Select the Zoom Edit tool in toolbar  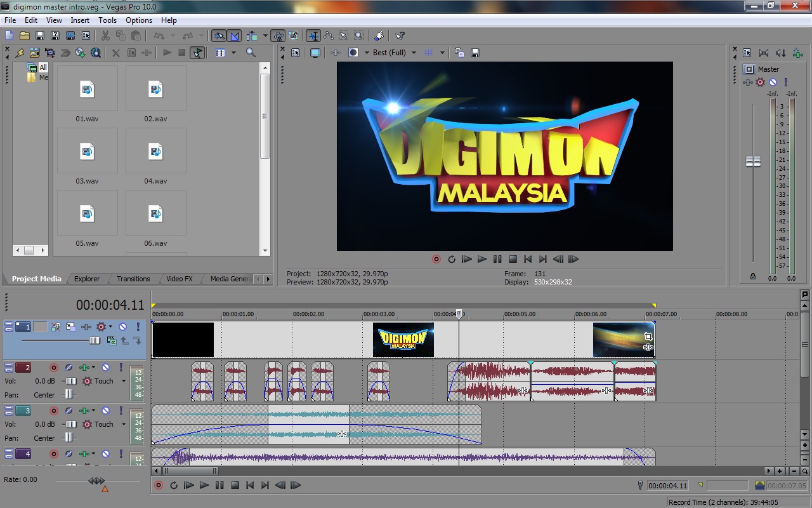(x=359, y=36)
